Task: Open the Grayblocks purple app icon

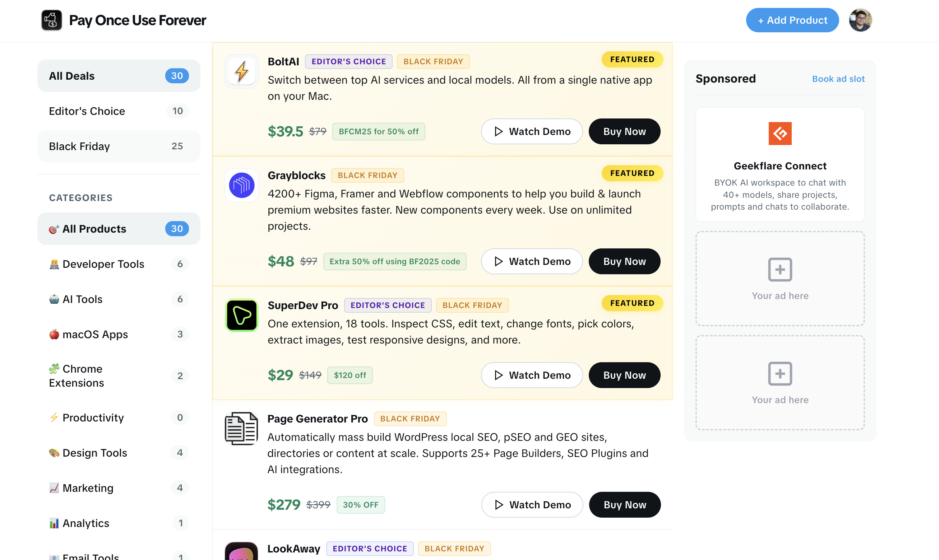Action: coord(242,185)
